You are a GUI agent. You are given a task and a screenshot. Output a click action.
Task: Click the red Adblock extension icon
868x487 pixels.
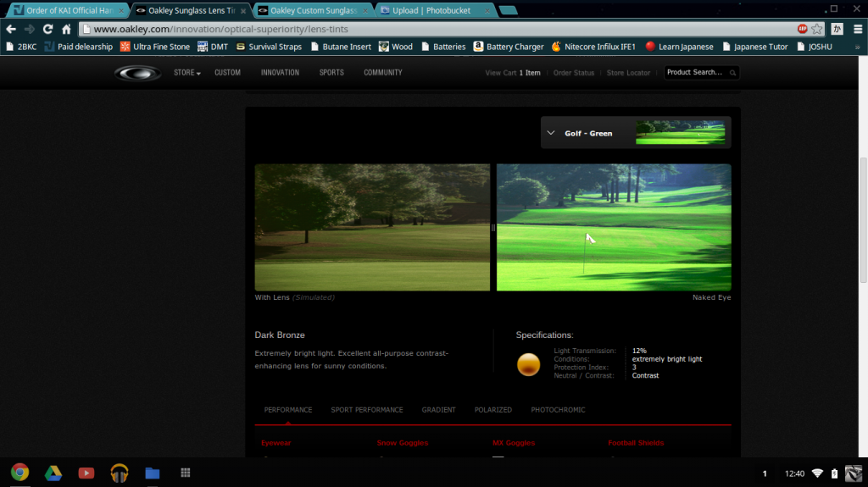(802, 29)
